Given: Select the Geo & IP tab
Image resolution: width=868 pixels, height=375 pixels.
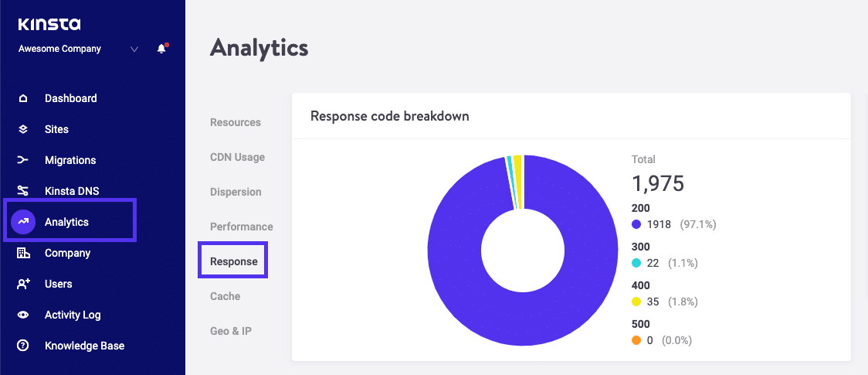Looking at the screenshot, I should (231, 331).
